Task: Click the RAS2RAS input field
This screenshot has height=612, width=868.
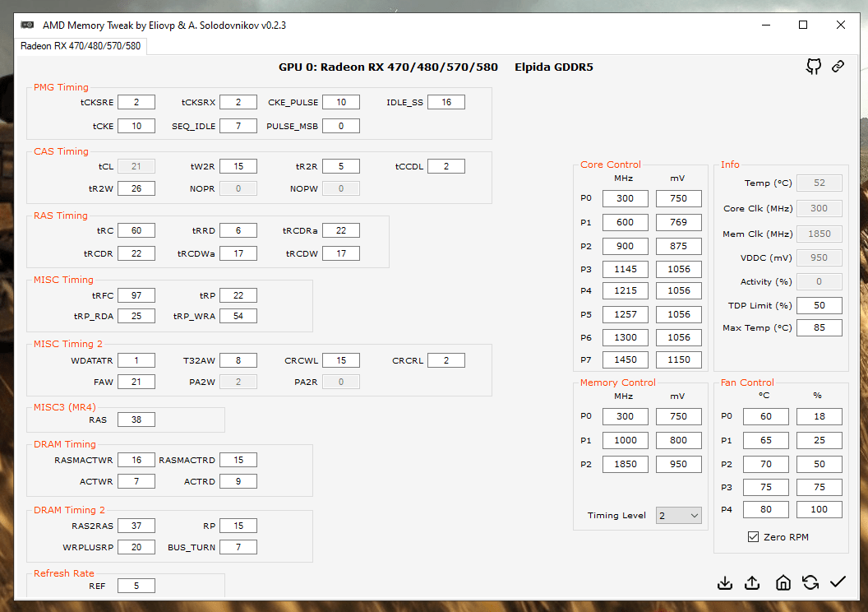Action: (136, 526)
